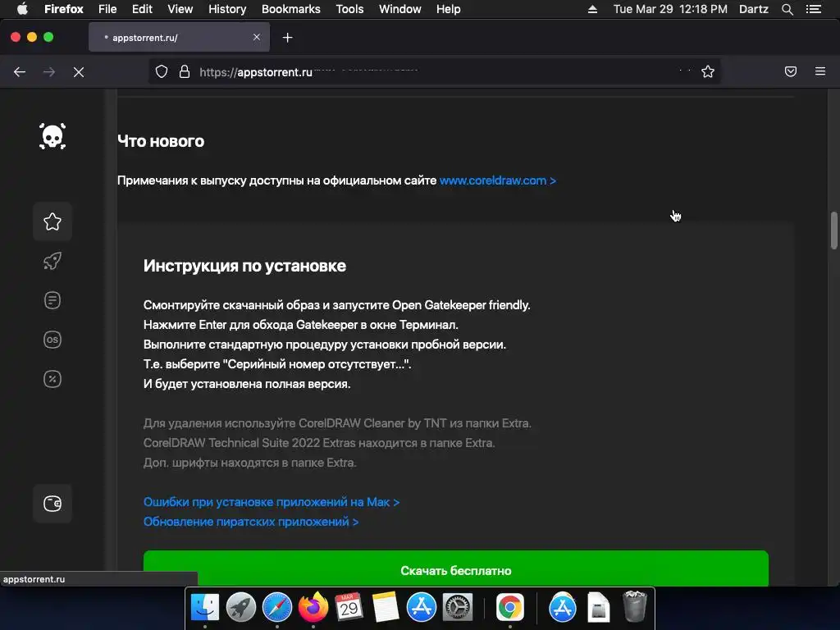Click the Что нового heading
The height and width of the screenshot is (630, 840).
(161, 141)
